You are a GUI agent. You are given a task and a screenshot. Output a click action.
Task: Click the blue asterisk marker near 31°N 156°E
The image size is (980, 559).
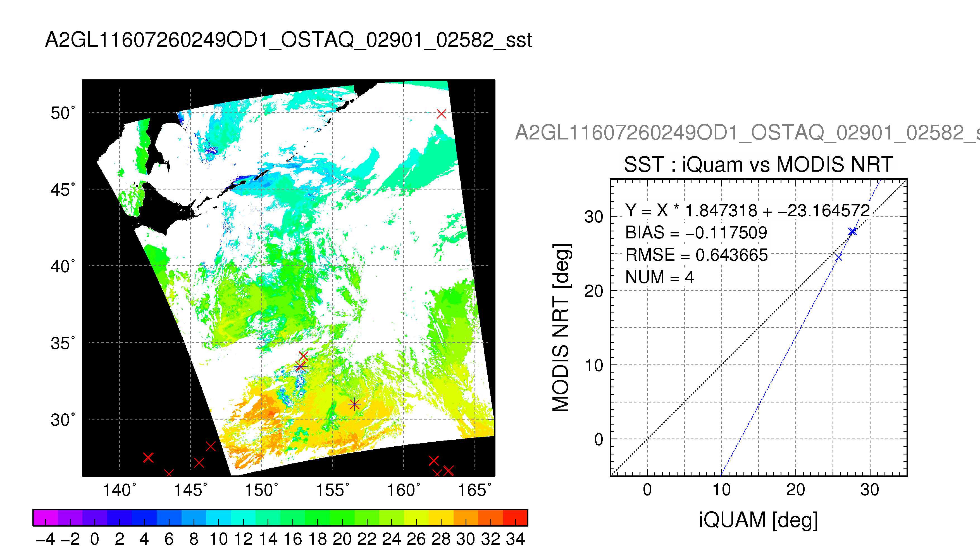tap(354, 404)
